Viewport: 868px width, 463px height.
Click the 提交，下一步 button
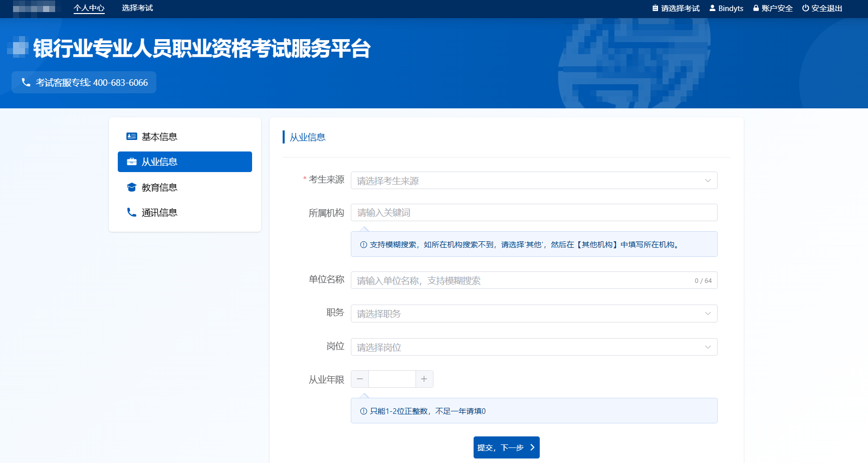point(506,447)
